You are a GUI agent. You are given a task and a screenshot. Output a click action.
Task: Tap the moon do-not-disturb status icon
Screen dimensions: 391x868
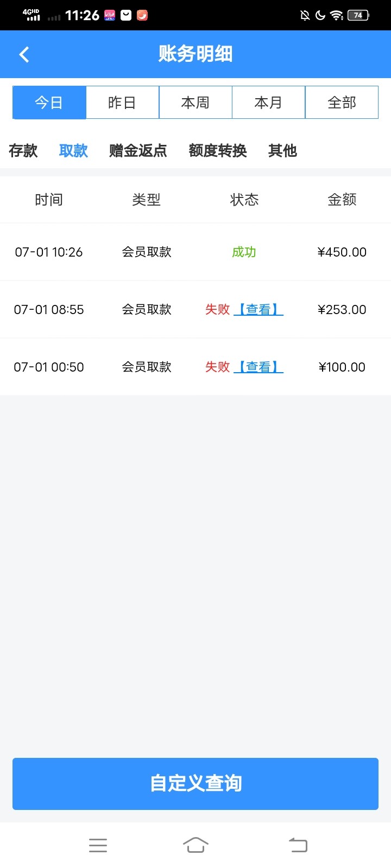tap(320, 15)
